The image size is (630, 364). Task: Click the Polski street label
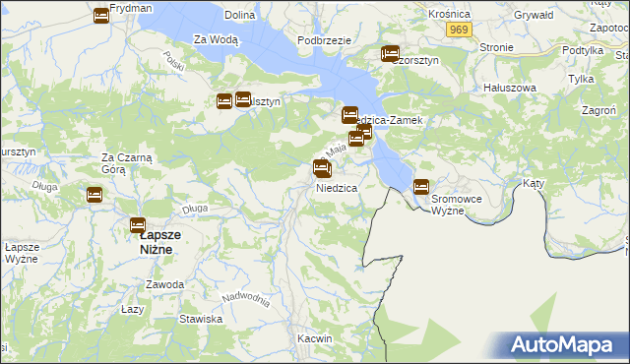pyautogui.click(x=173, y=61)
